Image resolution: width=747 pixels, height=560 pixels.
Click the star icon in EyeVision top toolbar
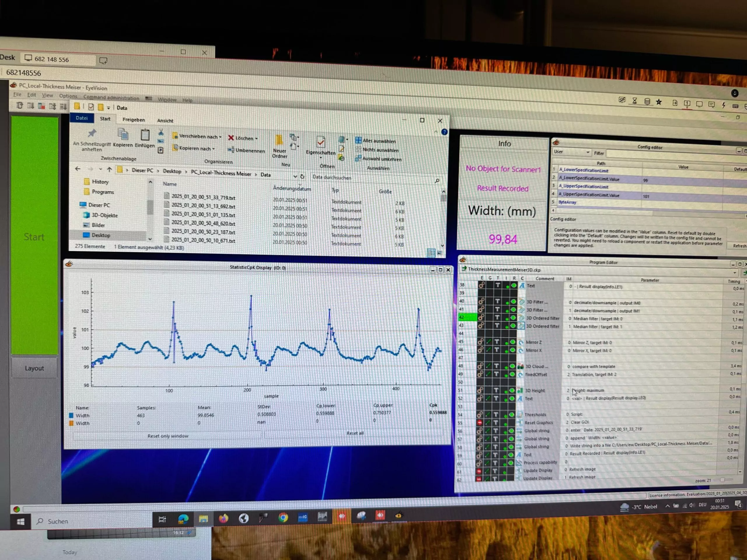[x=659, y=102]
